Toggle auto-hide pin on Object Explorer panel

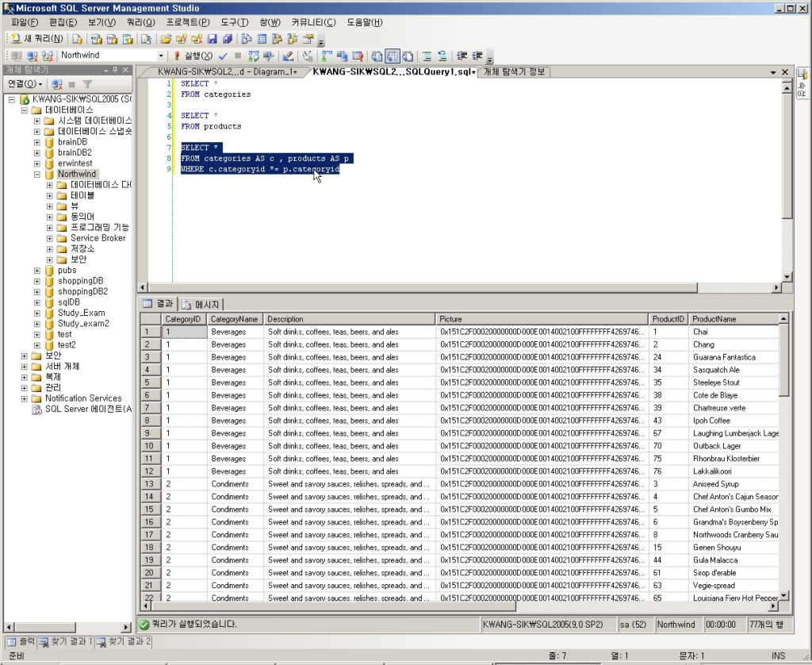coord(115,70)
